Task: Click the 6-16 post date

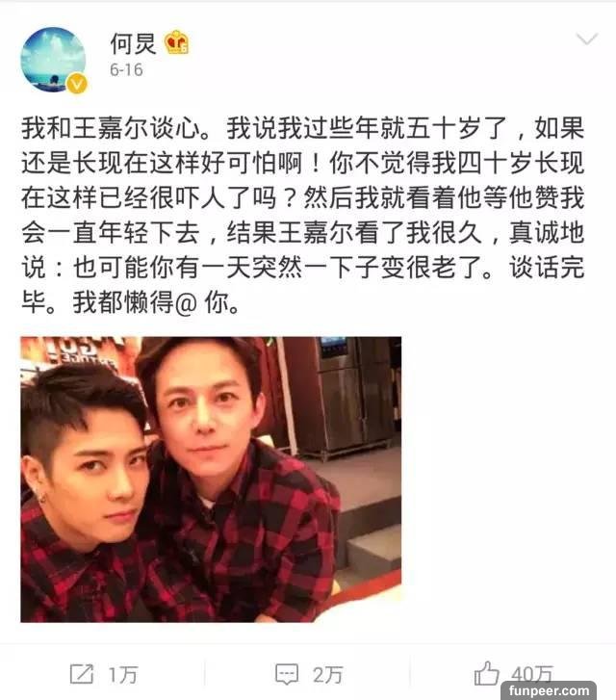Action: tap(126, 70)
